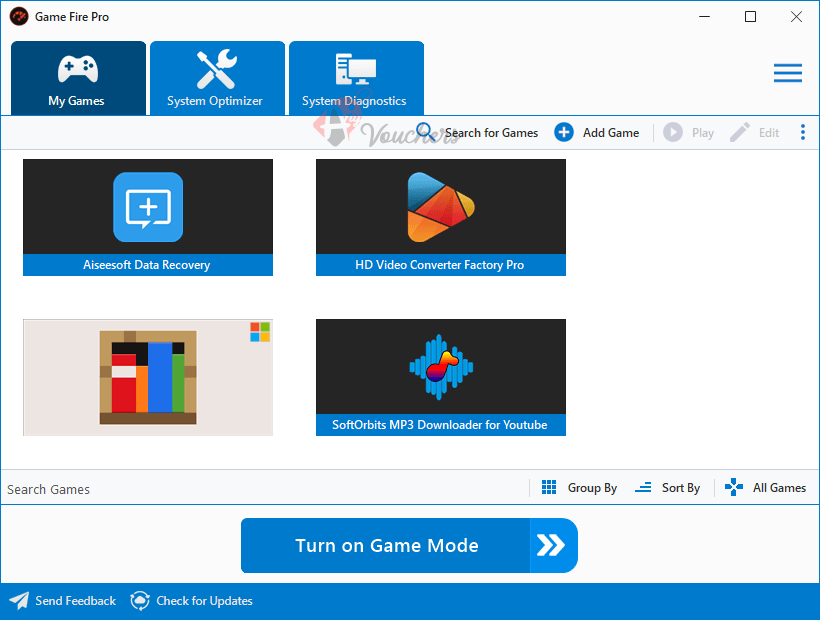Click the Search for Games magnifier icon
The image size is (820, 620).
click(x=425, y=131)
